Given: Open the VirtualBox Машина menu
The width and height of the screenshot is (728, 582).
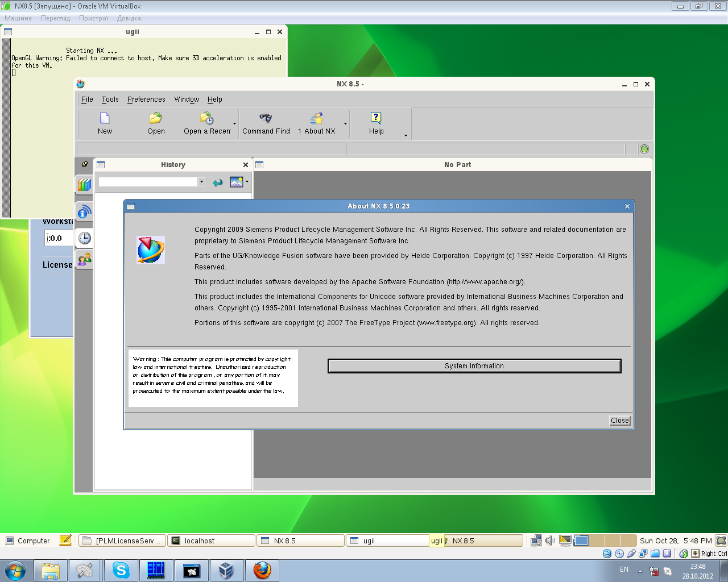Looking at the screenshot, I should 18,18.
